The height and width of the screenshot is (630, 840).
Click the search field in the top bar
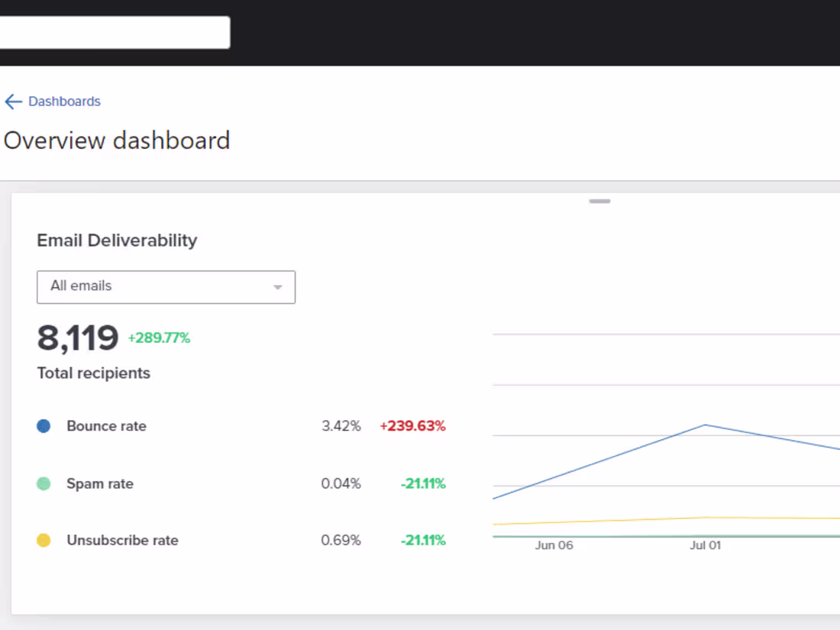point(115,33)
